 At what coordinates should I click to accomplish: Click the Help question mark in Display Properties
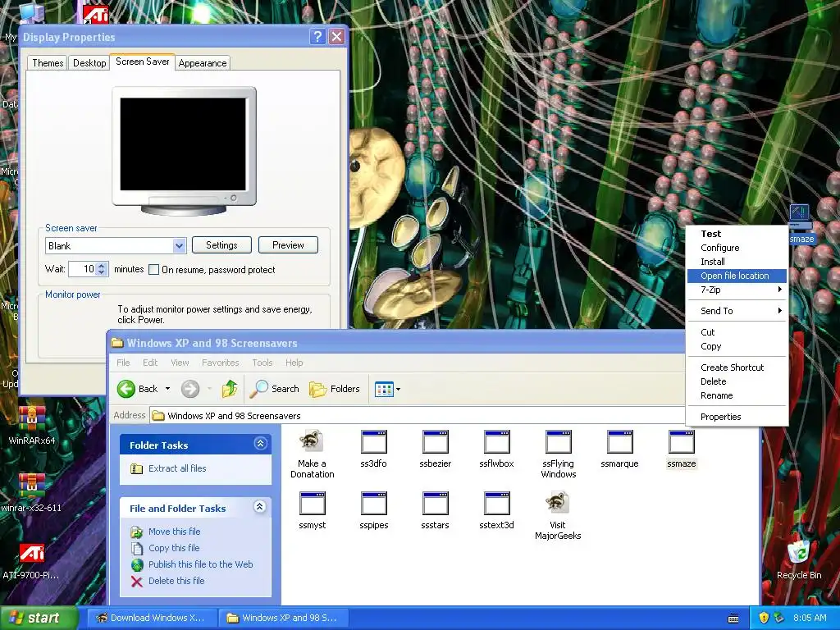click(x=317, y=36)
